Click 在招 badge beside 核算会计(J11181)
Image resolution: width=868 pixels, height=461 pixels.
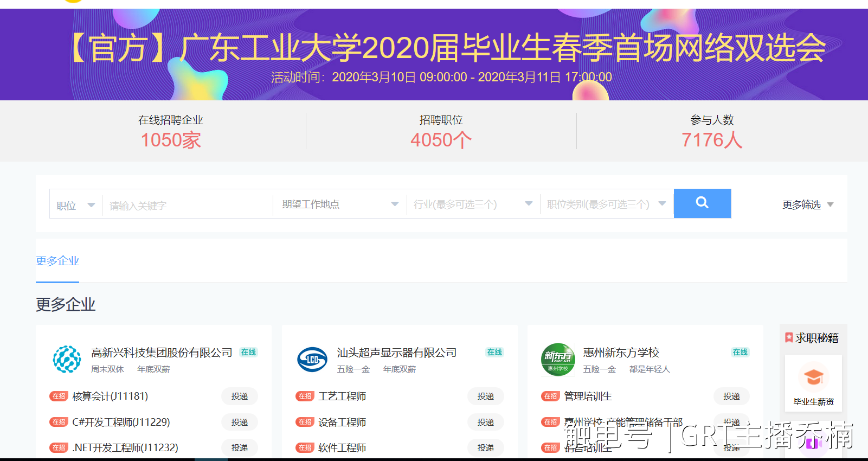pos(59,396)
